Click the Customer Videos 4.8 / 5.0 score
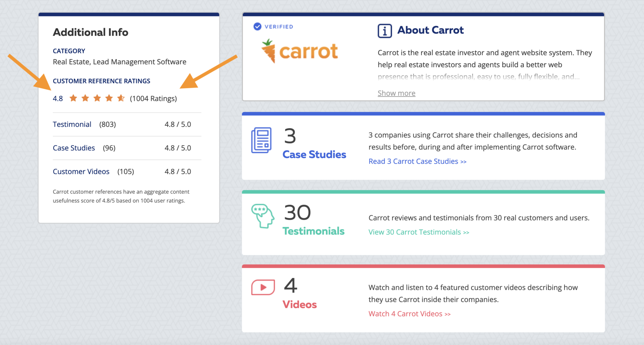 point(178,171)
